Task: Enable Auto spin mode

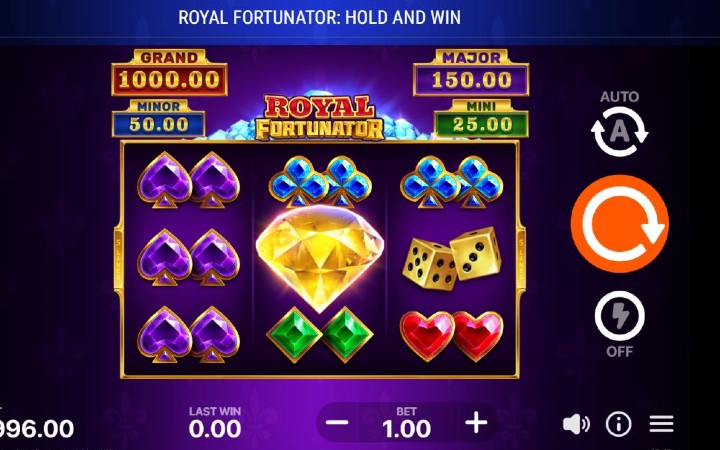Action: 619,131
